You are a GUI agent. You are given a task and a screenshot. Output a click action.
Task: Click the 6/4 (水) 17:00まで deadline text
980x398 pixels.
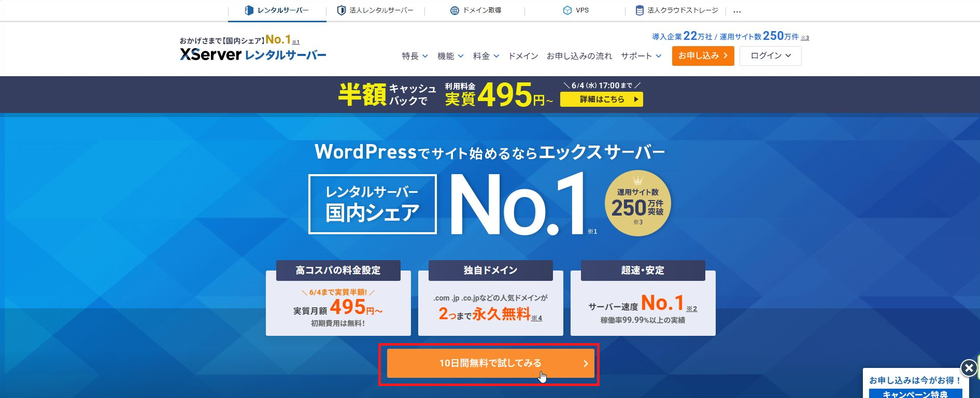click(x=602, y=86)
